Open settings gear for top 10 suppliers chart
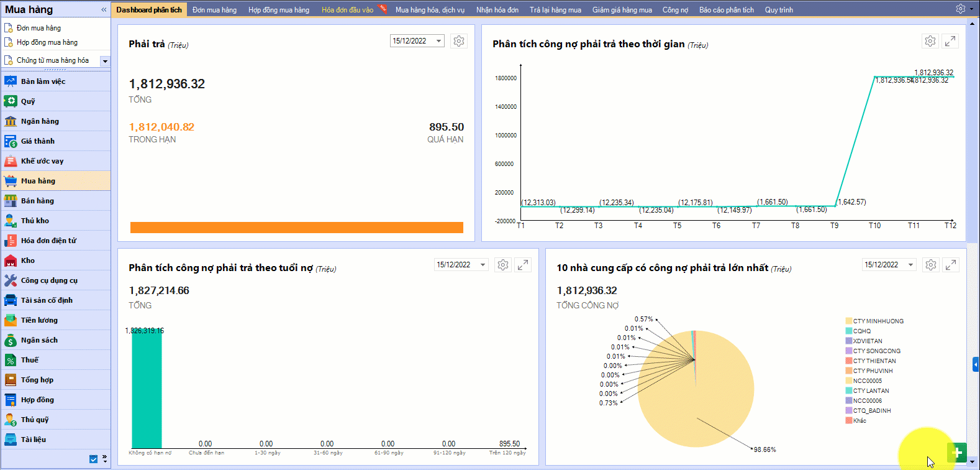This screenshot has width=980, height=470. coord(930,265)
